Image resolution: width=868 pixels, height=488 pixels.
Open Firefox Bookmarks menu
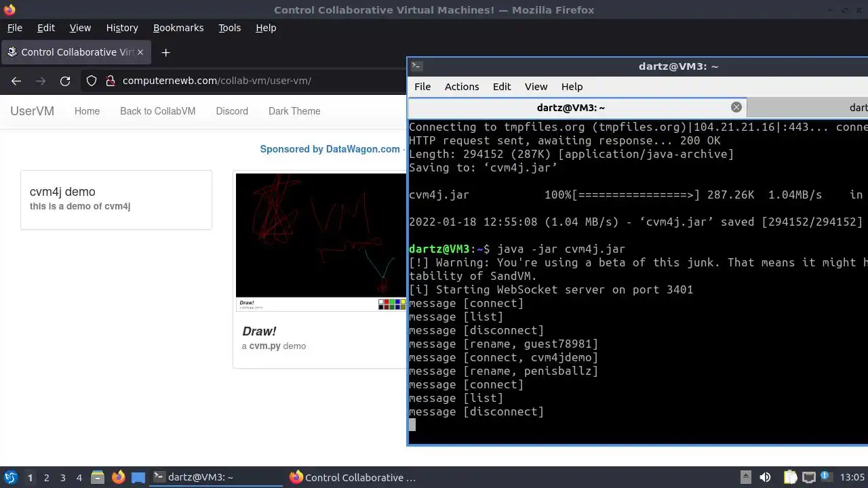[178, 28]
